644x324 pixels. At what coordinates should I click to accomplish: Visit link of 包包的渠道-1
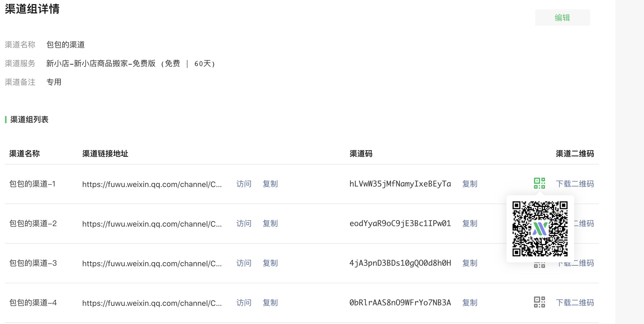coord(244,184)
